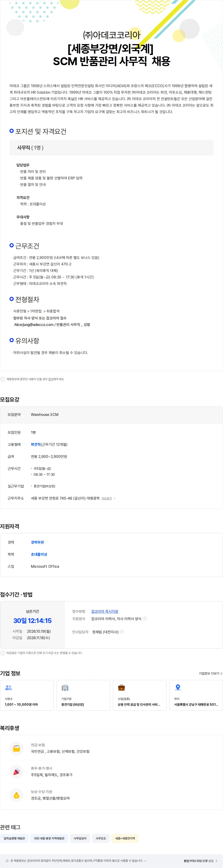Open the 기업구분 중견기업 (비상장) card
The height and width of the screenshot is (868, 223).
tap(83, 695)
